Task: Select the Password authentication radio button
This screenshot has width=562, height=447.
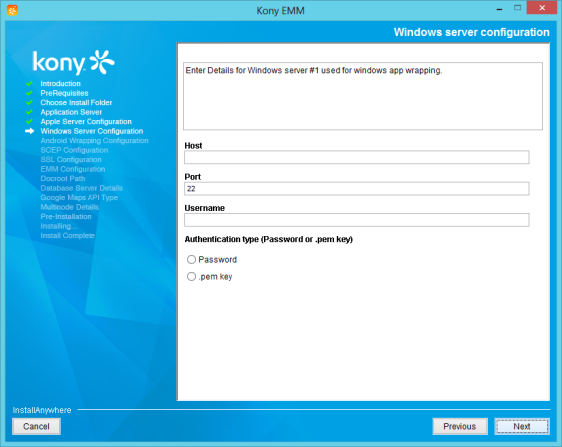Action: click(191, 260)
